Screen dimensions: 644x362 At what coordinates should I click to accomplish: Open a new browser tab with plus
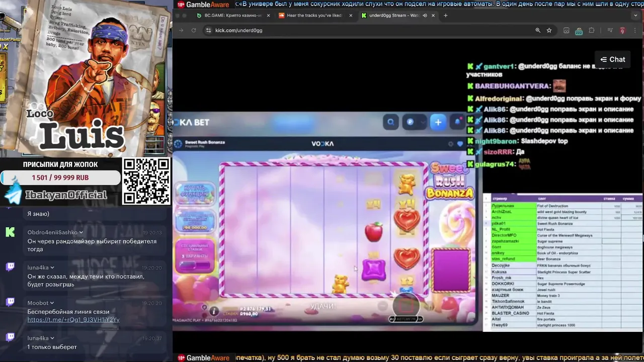pos(445,16)
